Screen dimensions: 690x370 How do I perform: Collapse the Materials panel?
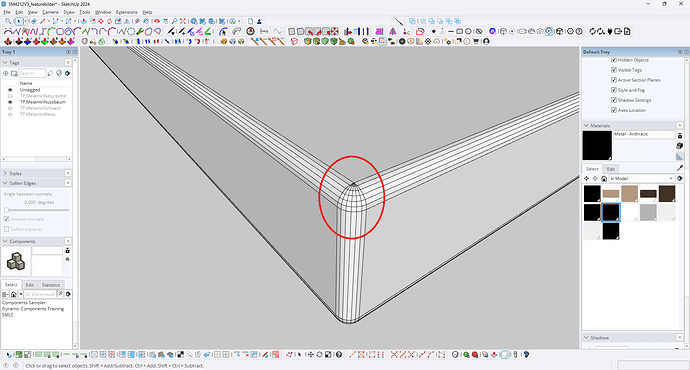tap(586, 125)
